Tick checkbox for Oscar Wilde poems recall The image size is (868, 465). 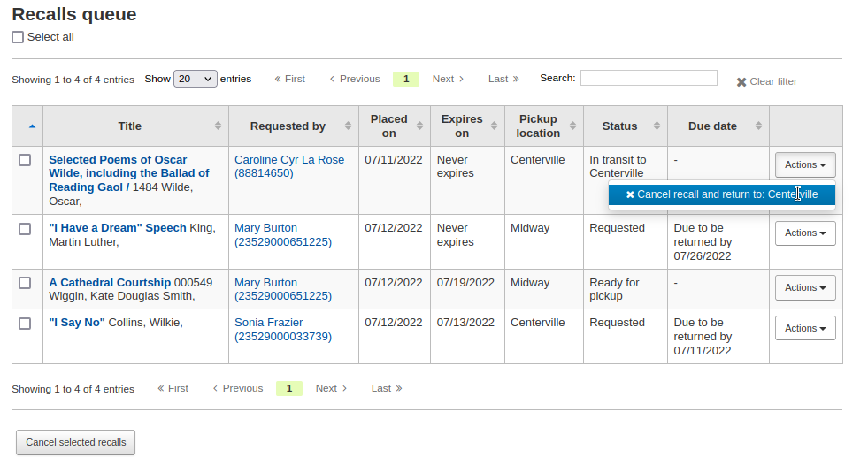coord(25,160)
